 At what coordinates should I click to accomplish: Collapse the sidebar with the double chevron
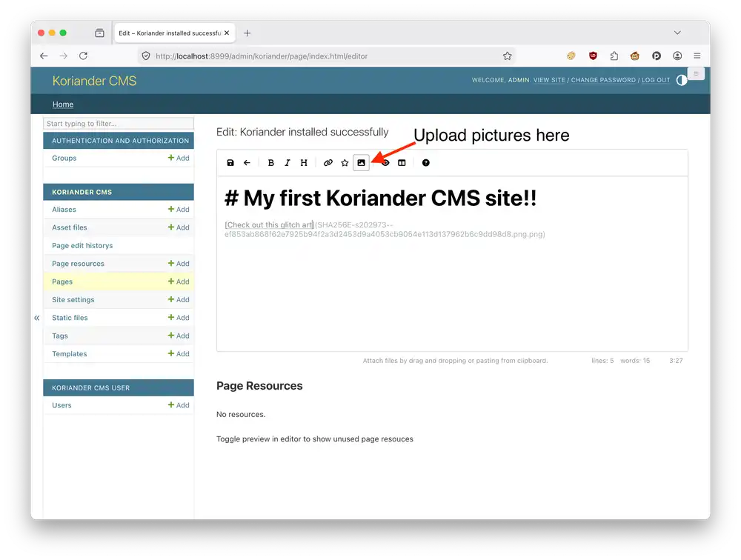point(37,318)
